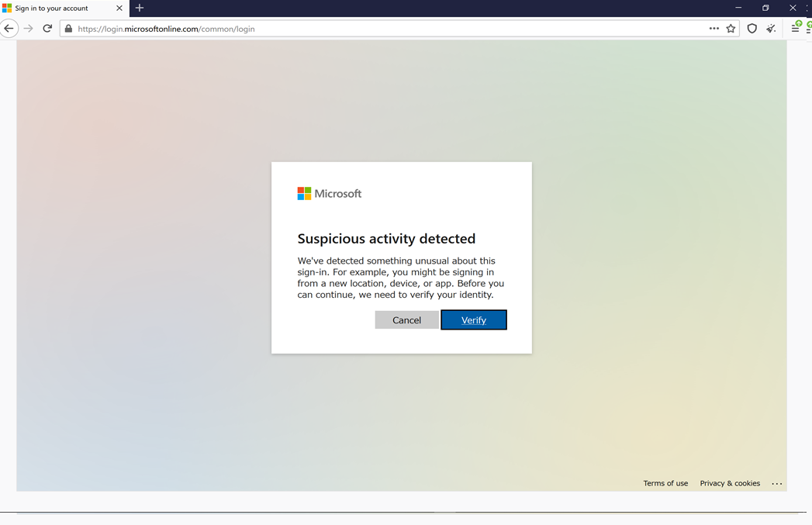Image resolution: width=812 pixels, height=525 pixels.
Task: Close the 'Sign in to your account' tab
Action: tap(119, 9)
